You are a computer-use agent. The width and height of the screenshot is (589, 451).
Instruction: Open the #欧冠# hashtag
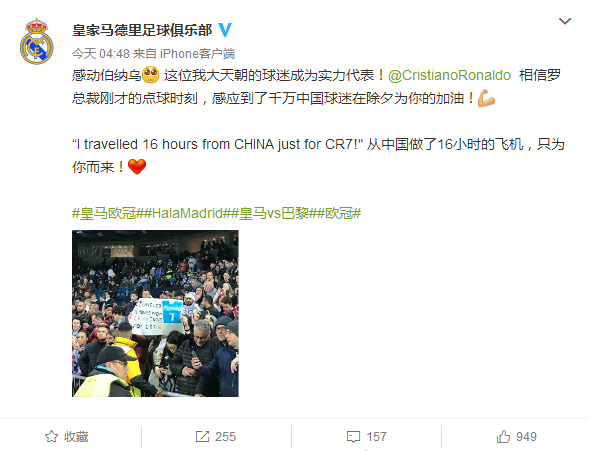point(339,213)
